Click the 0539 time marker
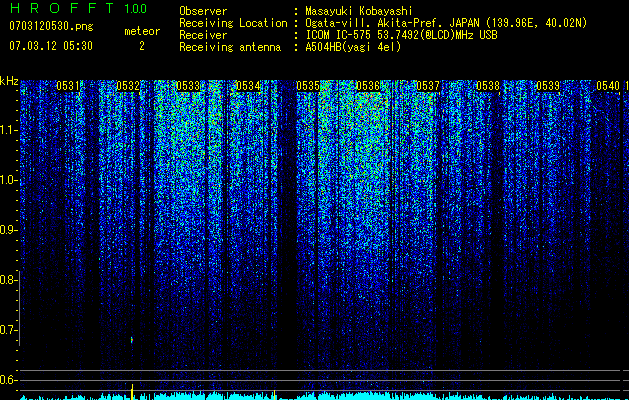This screenshot has height=400, width=629. point(548,86)
